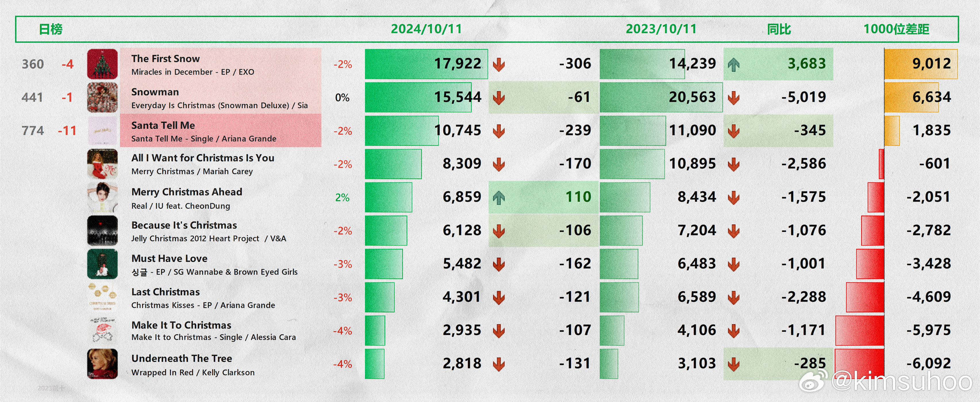The image size is (980, 402).
Task: Click the red down arrow next to 10,745
Action: pyautogui.click(x=498, y=132)
